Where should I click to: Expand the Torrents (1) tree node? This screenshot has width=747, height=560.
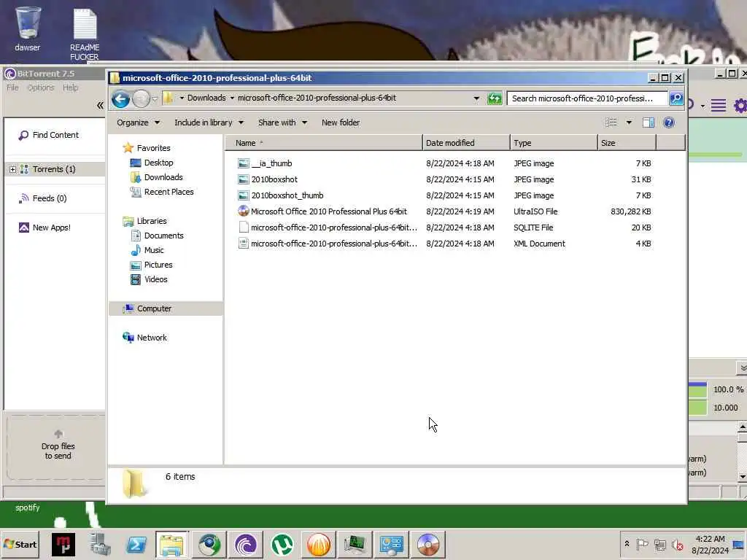coord(12,169)
